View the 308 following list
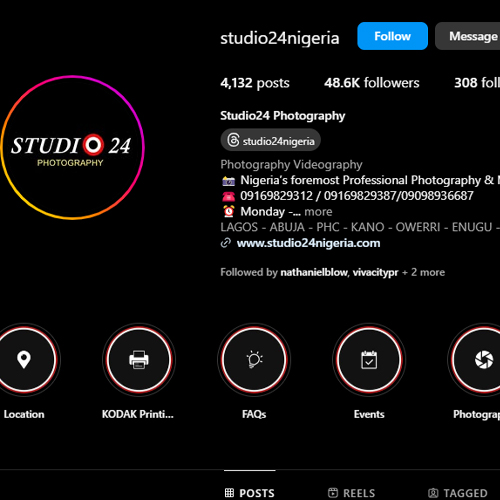The image size is (500, 500). 477,83
